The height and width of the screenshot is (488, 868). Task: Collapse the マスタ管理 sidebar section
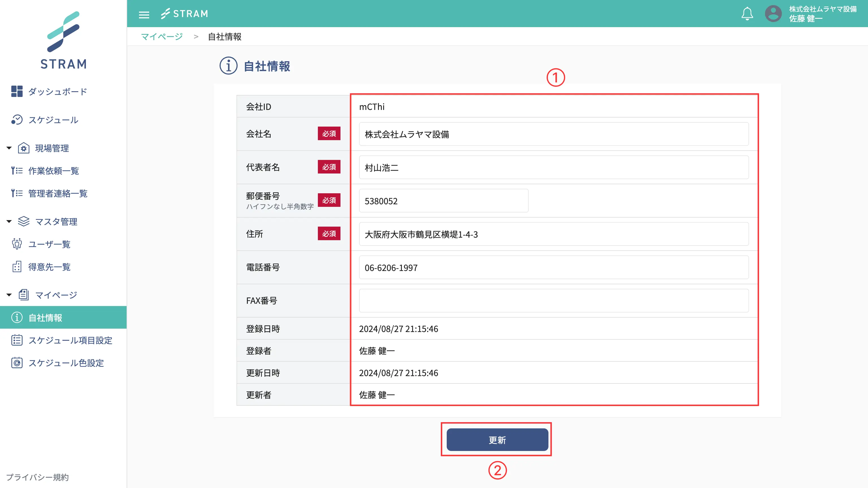click(x=9, y=222)
